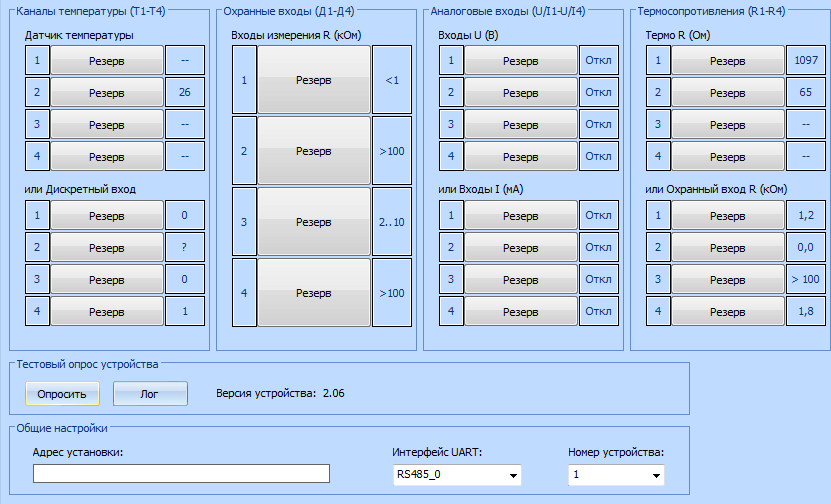Click the 1097 value cell in Термо R

806,60
